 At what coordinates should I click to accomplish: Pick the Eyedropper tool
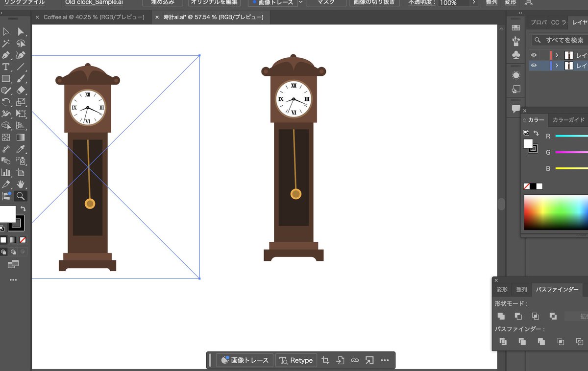(x=21, y=149)
